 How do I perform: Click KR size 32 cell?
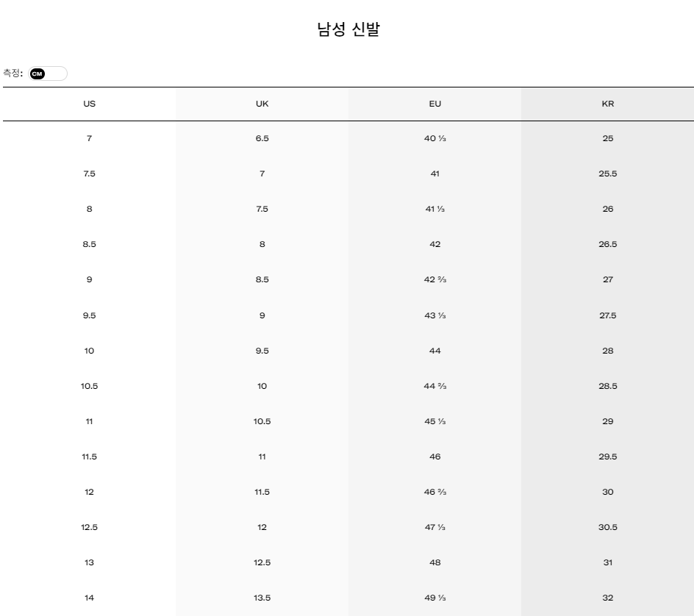(x=608, y=598)
